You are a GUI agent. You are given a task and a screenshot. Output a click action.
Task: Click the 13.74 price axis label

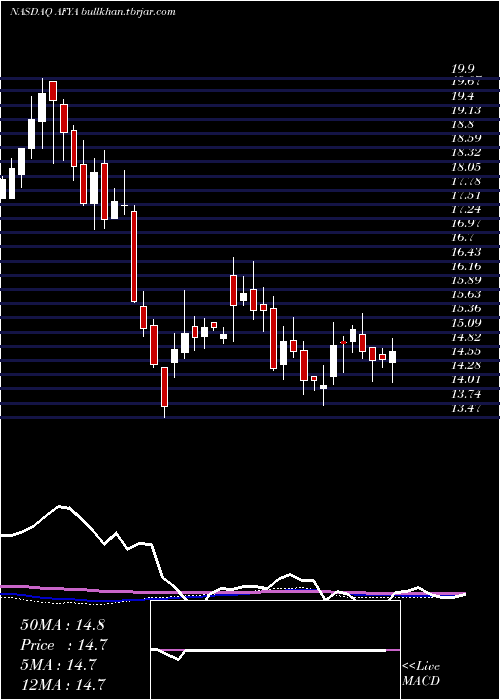pyautogui.click(x=466, y=394)
